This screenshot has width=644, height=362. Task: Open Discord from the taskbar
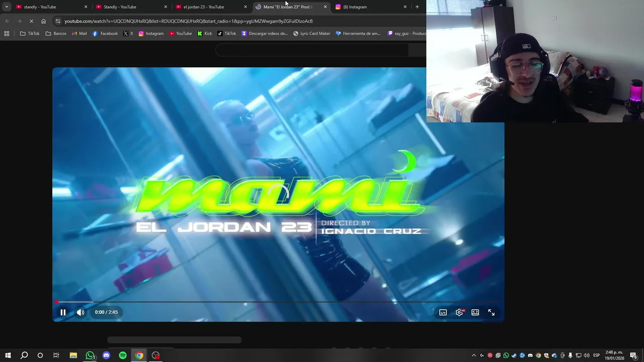tap(106, 355)
